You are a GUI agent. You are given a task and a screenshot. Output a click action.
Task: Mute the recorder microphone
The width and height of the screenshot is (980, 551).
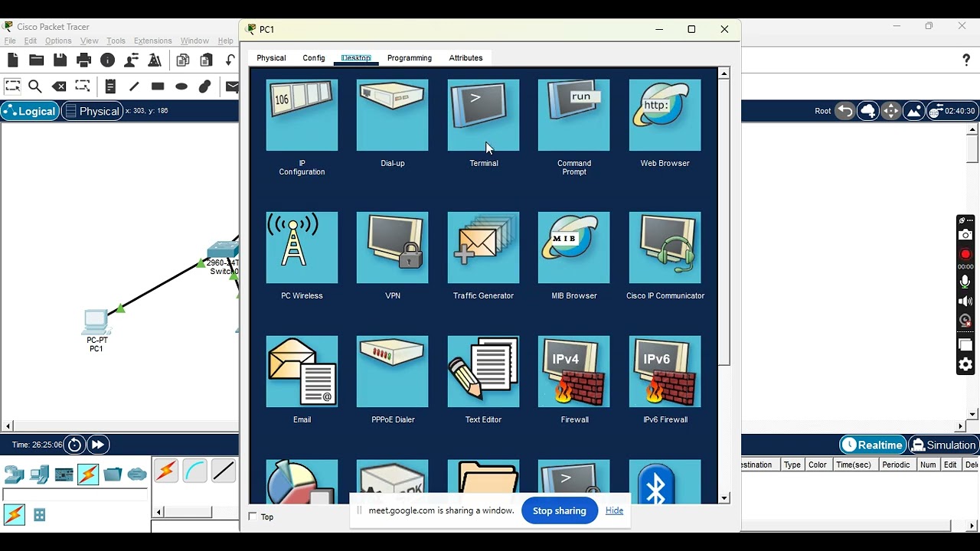click(965, 282)
